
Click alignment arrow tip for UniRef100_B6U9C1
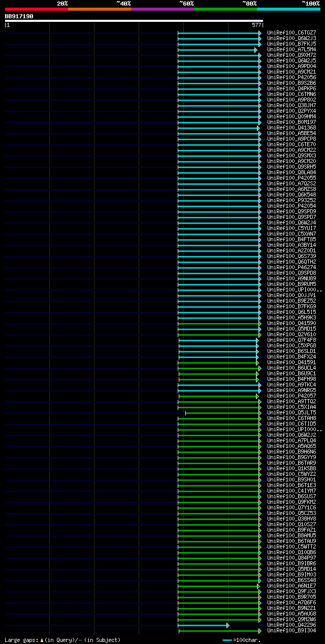point(257,374)
